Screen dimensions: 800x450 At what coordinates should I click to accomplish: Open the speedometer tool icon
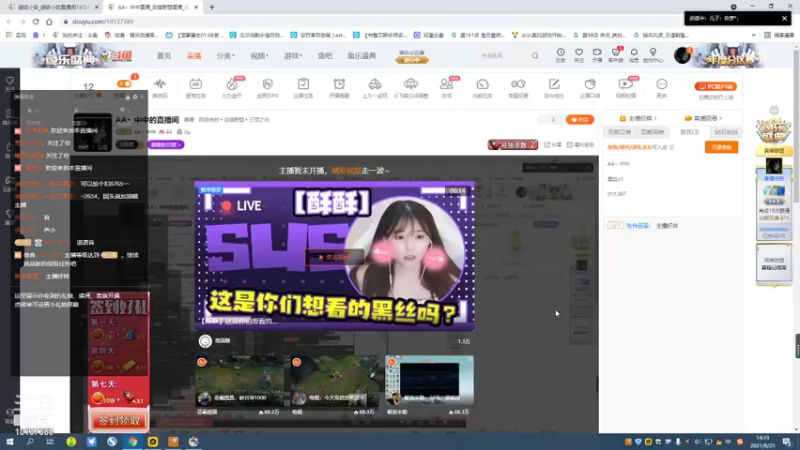482,88
